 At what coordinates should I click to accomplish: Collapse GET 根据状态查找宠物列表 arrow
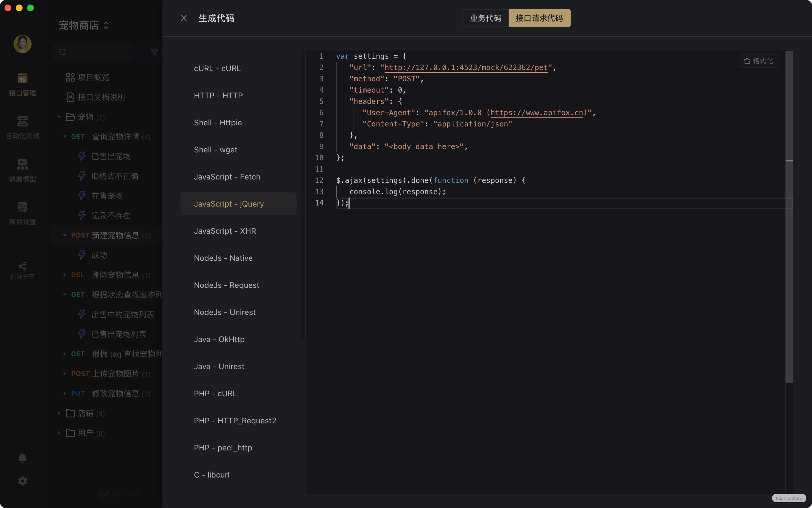point(65,295)
